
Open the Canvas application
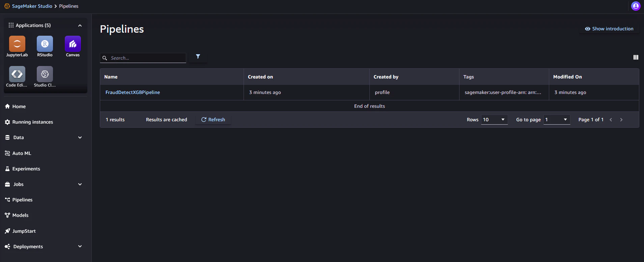pos(73,46)
